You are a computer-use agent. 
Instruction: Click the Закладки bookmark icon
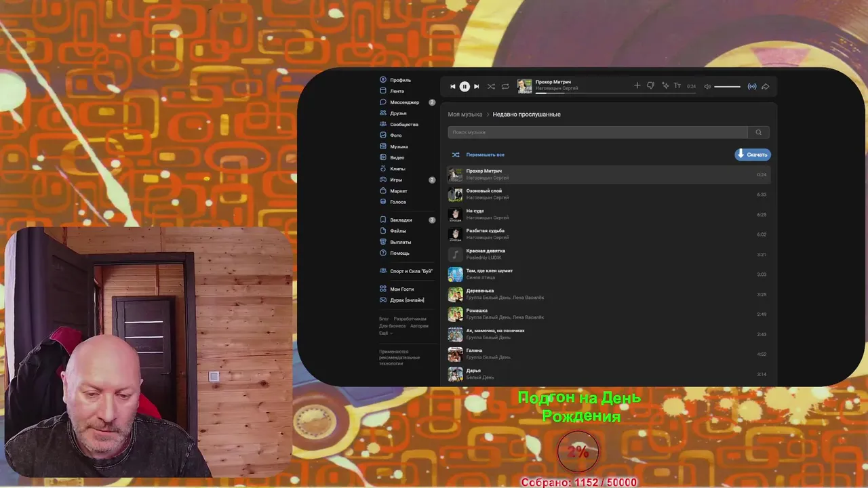click(383, 220)
